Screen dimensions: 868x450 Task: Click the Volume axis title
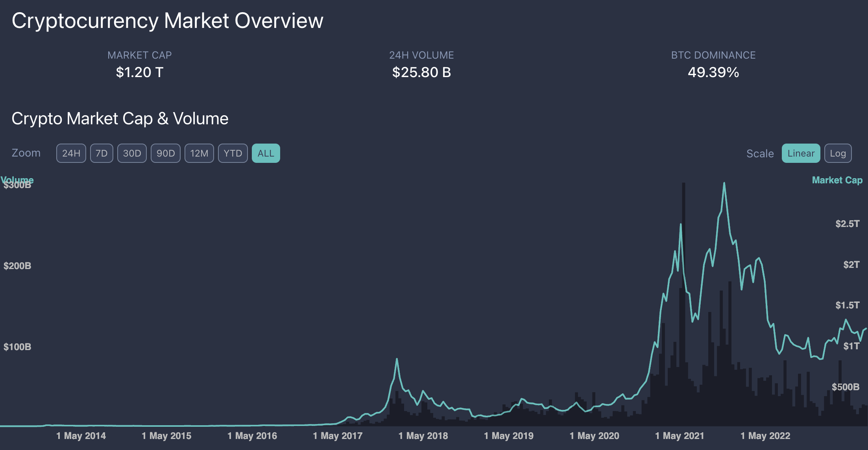17,180
